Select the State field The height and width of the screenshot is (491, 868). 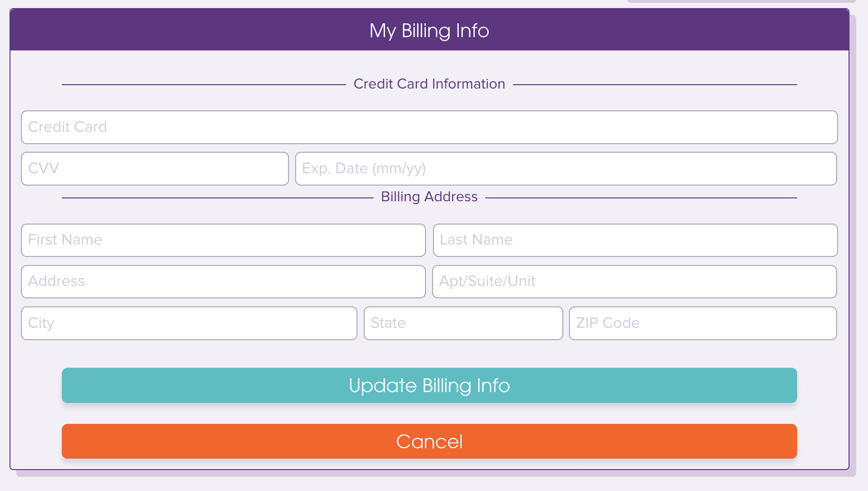(x=463, y=323)
